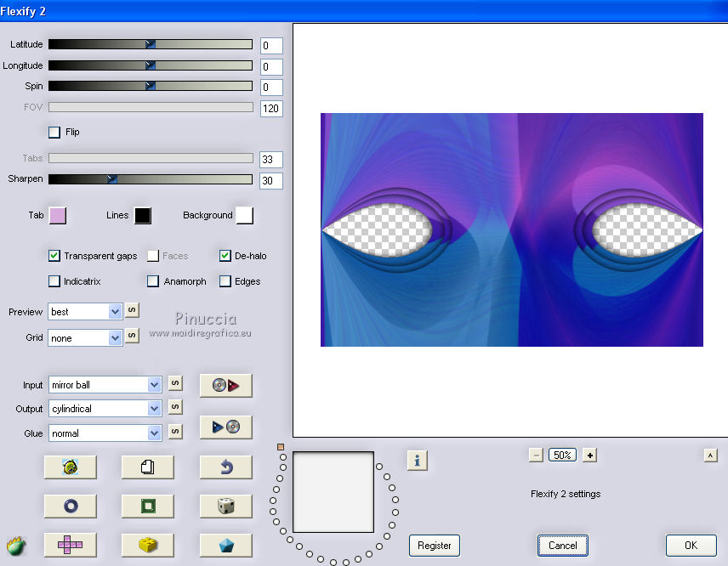Enable the Edges checkbox
The width and height of the screenshot is (728, 566).
point(225,281)
